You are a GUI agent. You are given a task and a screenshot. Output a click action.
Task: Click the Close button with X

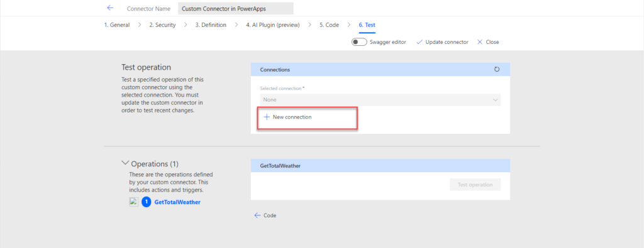pos(488,42)
